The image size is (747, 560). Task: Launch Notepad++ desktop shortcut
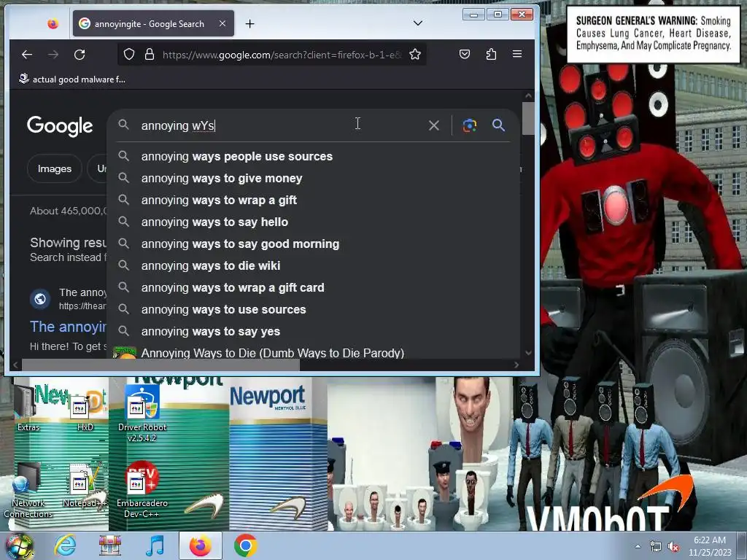85,486
